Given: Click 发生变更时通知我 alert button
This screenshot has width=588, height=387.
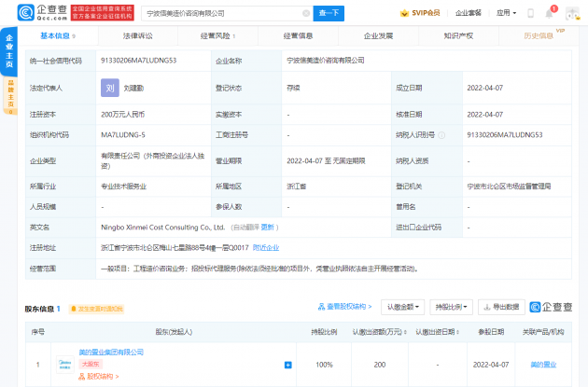Looking at the screenshot, I should (97, 309).
